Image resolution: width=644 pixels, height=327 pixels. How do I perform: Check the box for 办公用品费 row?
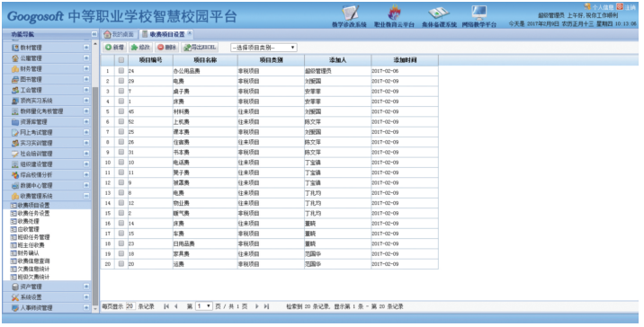121,71
